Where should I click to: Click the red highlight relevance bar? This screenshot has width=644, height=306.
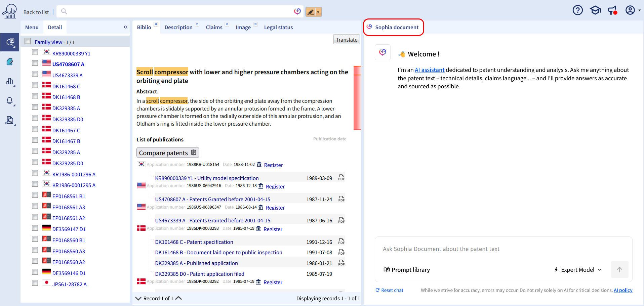(x=357, y=97)
